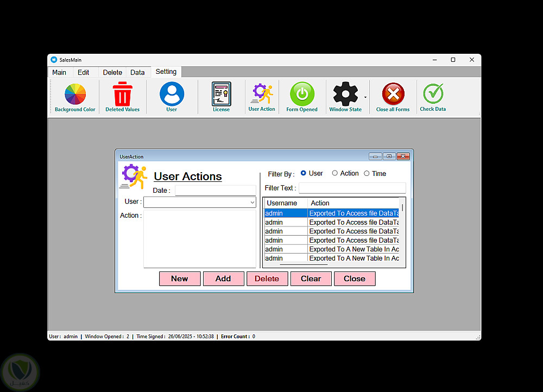Switch to the Setting tab
This screenshot has height=392, width=543.
pos(166,72)
